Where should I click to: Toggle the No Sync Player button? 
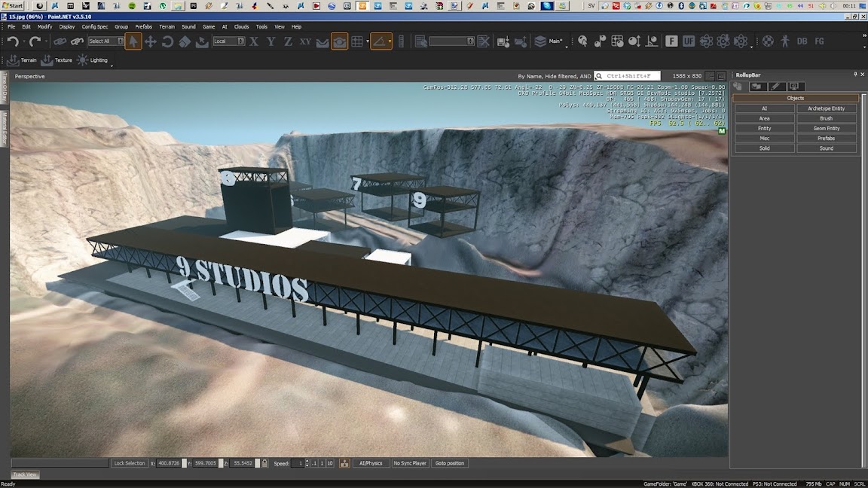[x=410, y=463]
